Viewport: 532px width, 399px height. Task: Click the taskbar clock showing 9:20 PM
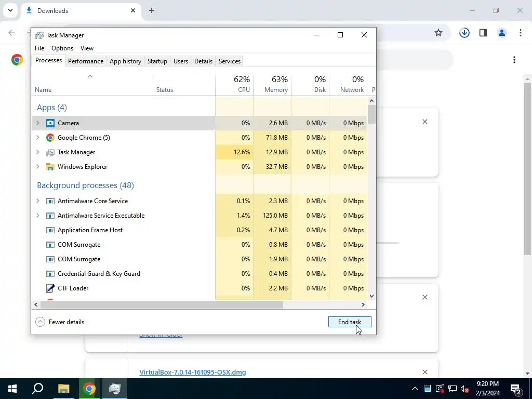coord(487,389)
